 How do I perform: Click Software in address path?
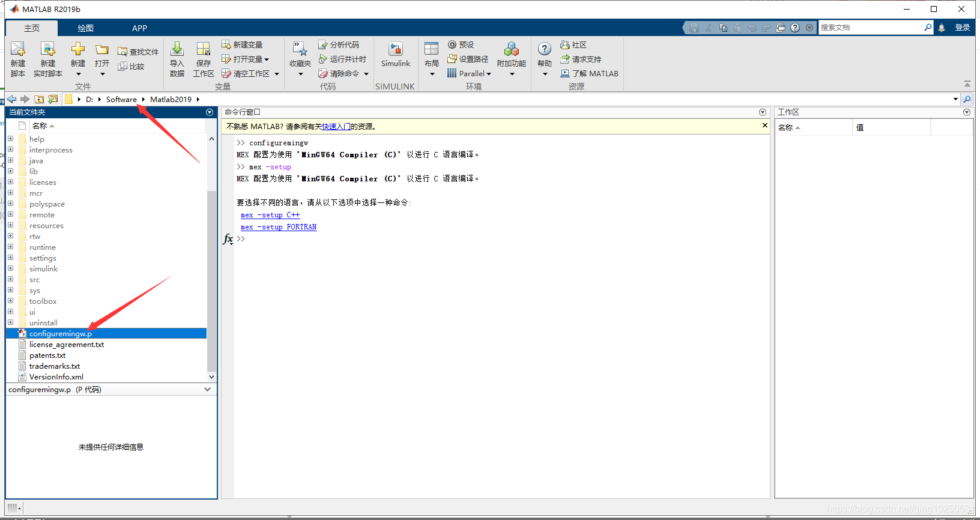[121, 99]
